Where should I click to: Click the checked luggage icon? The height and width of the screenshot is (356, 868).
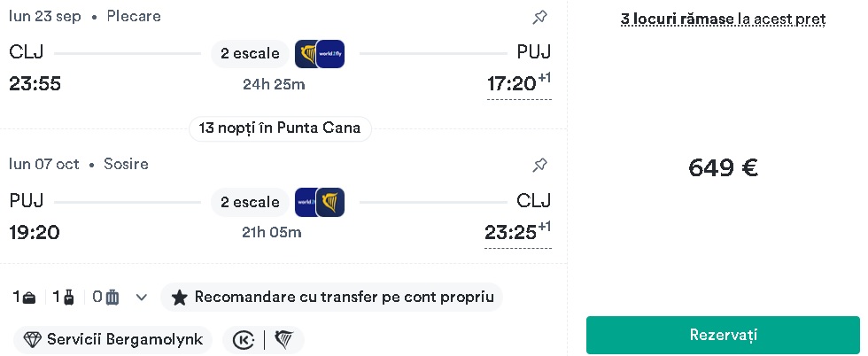point(112,298)
